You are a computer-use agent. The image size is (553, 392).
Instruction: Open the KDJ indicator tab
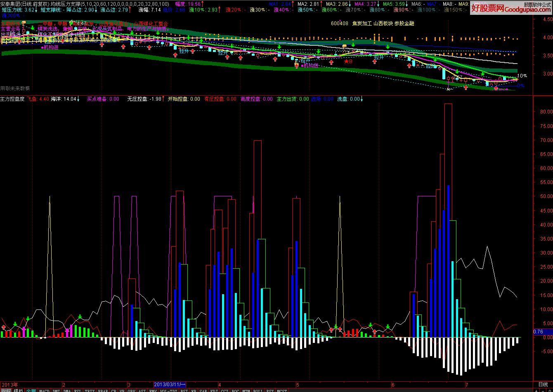coord(214,390)
